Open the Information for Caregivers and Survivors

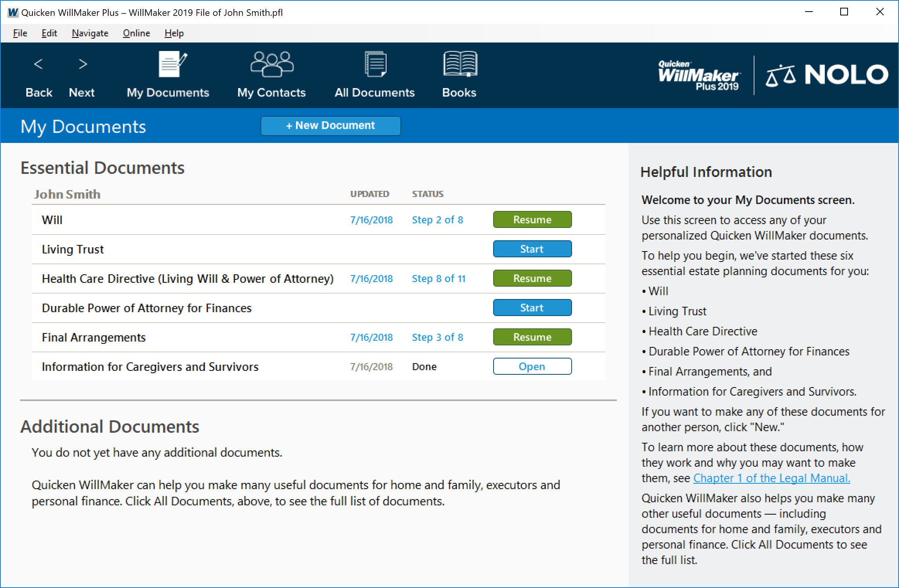pyautogui.click(x=532, y=366)
